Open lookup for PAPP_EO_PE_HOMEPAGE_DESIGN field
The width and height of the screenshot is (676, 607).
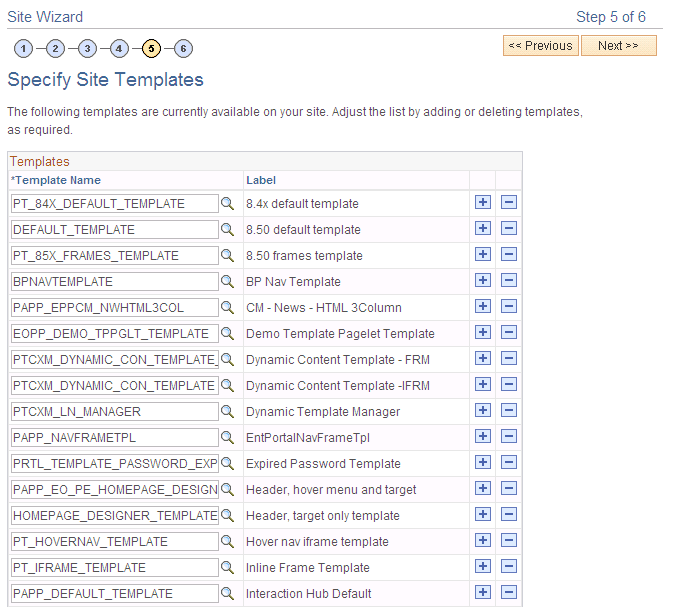point(227,489)
